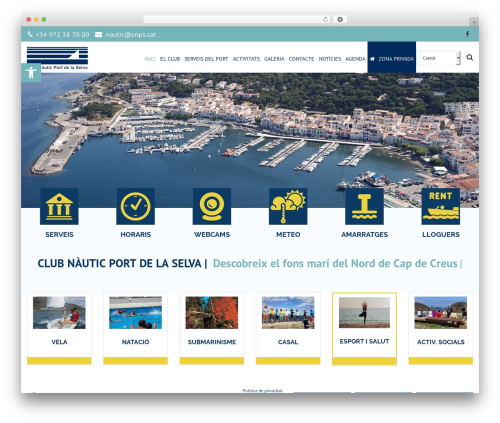
Task: Click the search magnifier icon
Action: tap(470, 57)
